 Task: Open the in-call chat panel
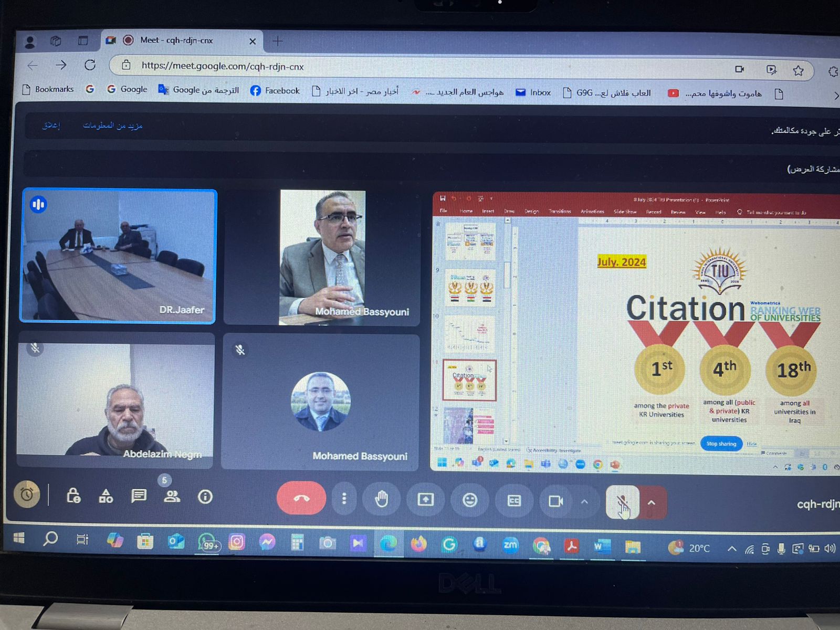click(139, 496)
